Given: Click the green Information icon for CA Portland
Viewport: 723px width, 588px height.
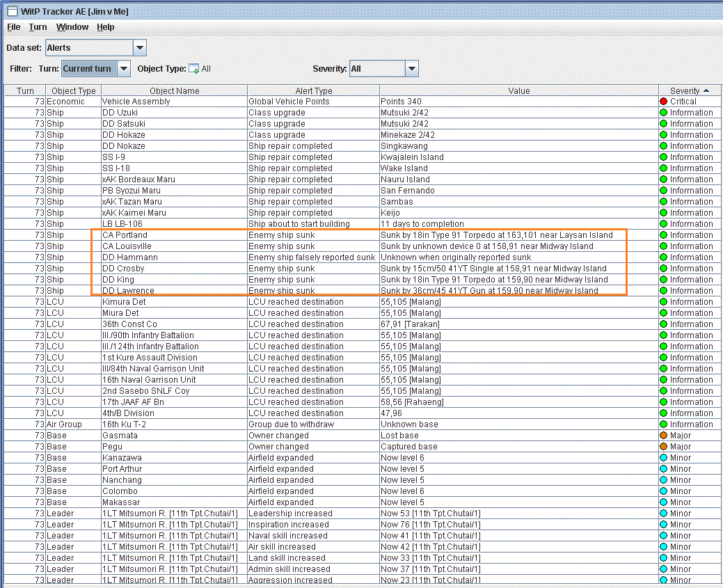Looking at the screenshot, I should (664, 235).
